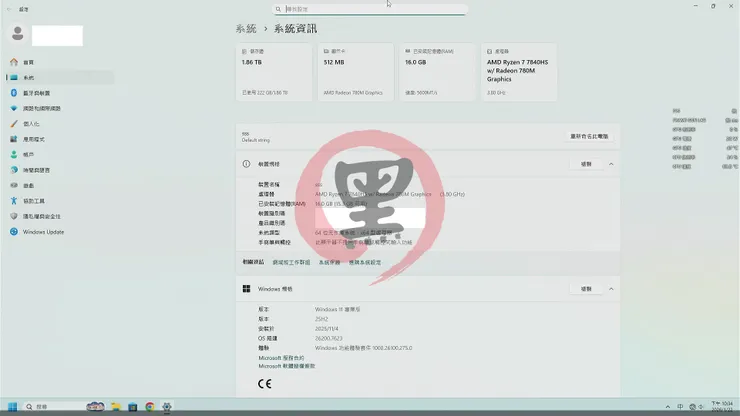Image resolution: width=740 pixels, height=416 pixels.
Task: Click the device specifications info icon
Action: click(246, 164)
